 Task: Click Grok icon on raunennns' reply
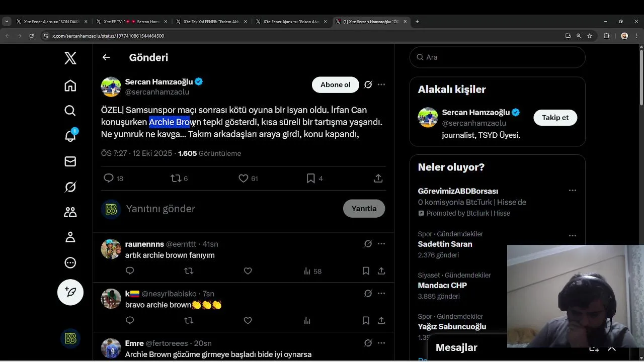point(368,244)
